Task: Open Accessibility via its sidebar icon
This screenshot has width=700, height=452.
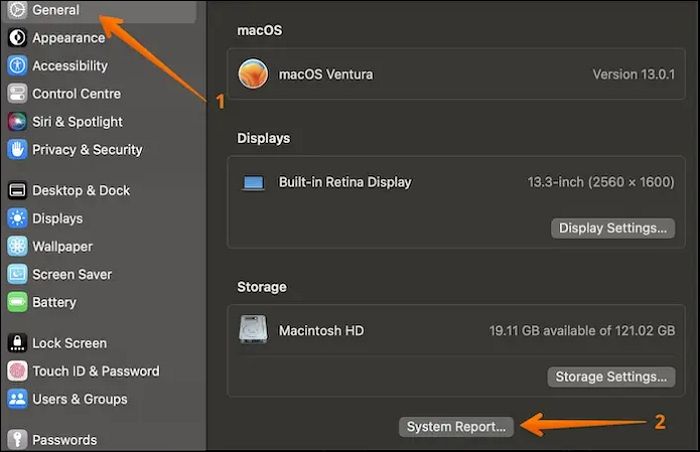Action: point(17,66)
